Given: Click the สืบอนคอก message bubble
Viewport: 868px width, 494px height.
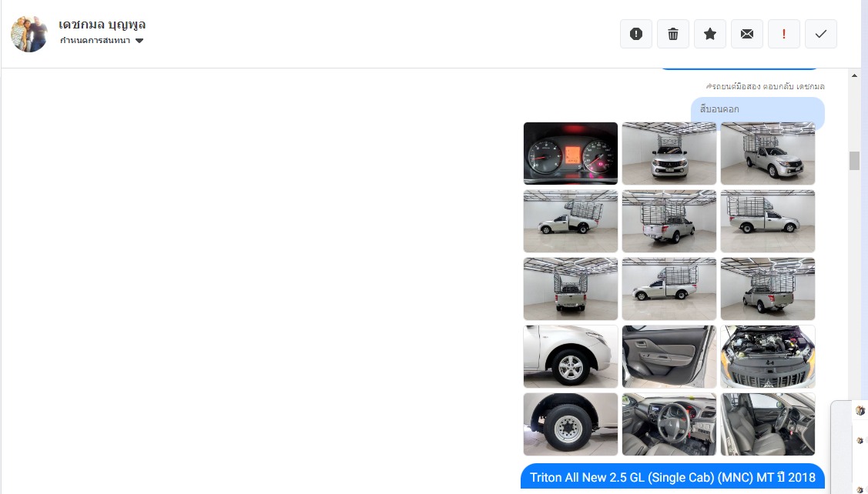Looking at the screenshot, I should tap(757, 109).
